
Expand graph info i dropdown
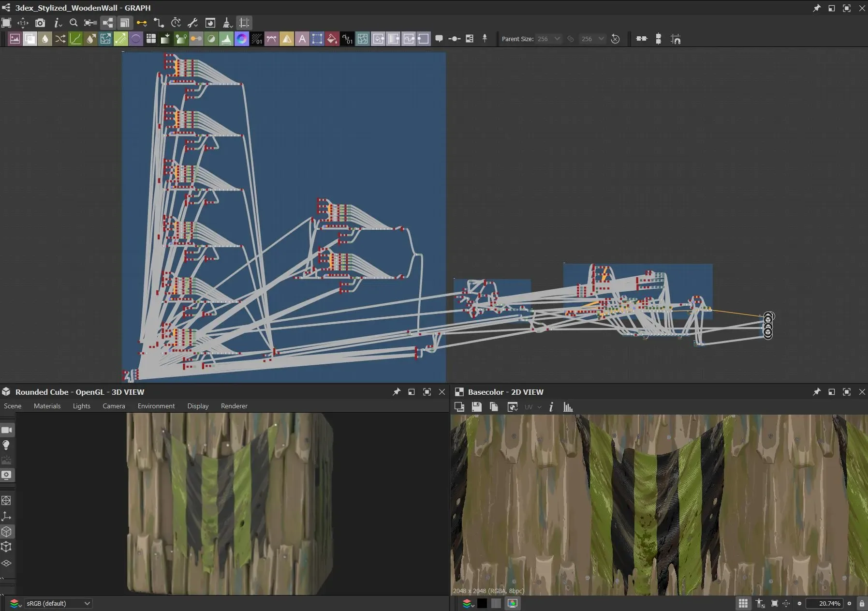[x=58, y=23]
